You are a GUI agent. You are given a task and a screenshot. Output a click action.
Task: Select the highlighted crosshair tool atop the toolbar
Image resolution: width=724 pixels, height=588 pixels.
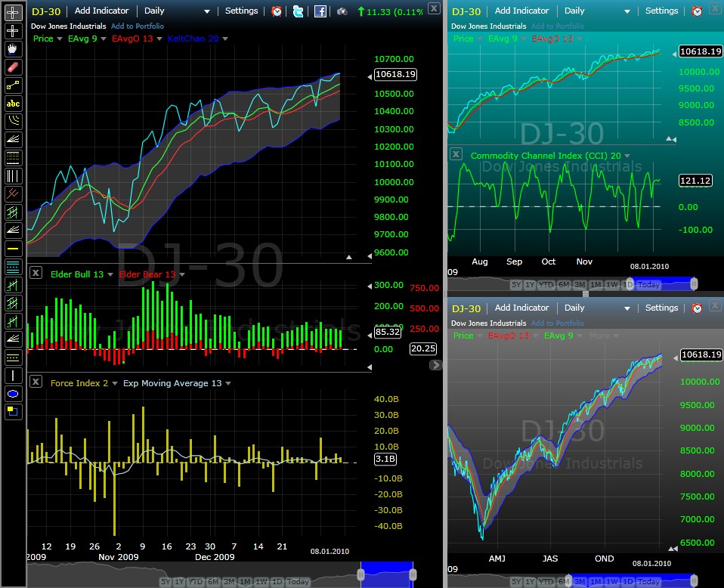pyautogui.click(x=13, y=13)
